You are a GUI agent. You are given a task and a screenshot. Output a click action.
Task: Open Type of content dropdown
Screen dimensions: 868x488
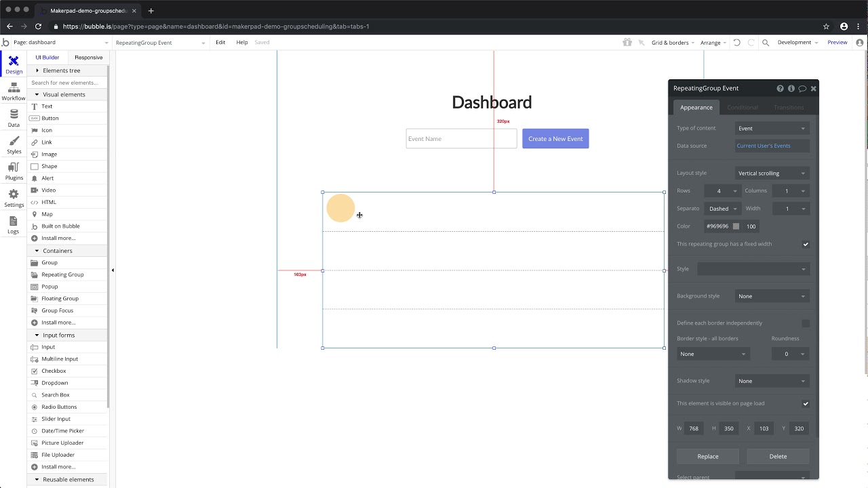(772, 128)
